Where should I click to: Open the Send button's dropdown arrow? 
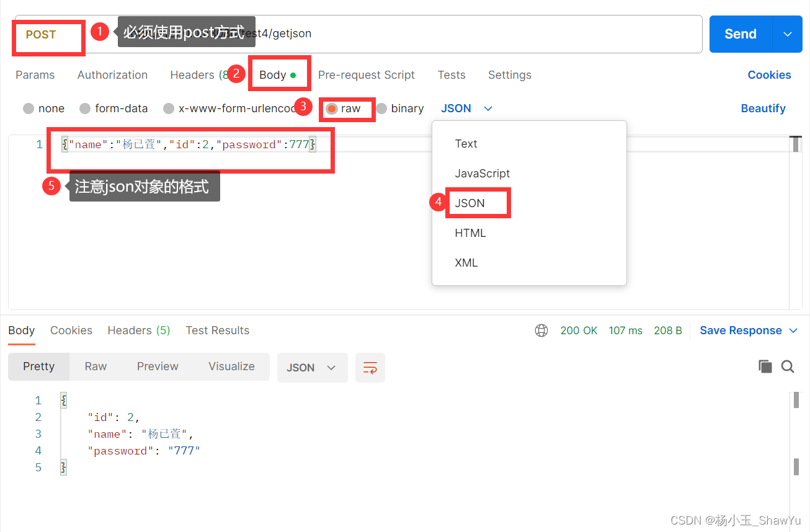(x=788, y=34)
